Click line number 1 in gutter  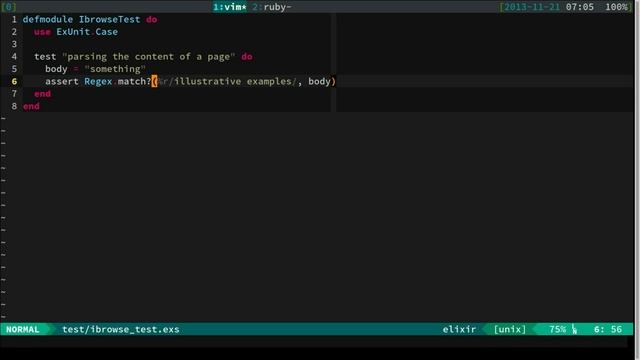[x=14, y=19]
